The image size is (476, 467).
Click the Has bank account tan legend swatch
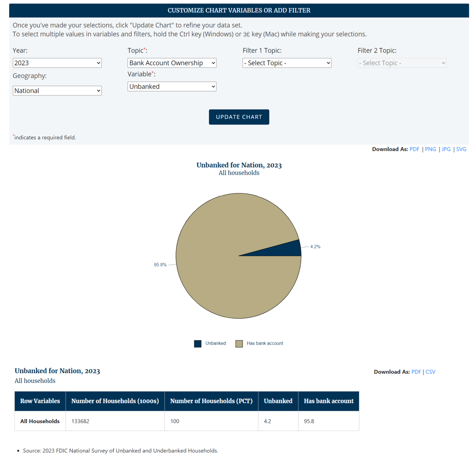(x=239, y=343)
